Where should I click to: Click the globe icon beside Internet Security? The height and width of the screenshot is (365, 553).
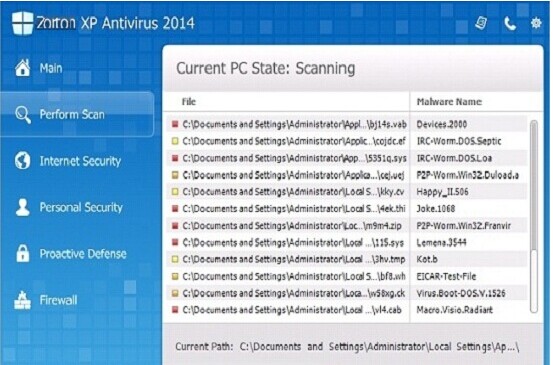(23, 160)
